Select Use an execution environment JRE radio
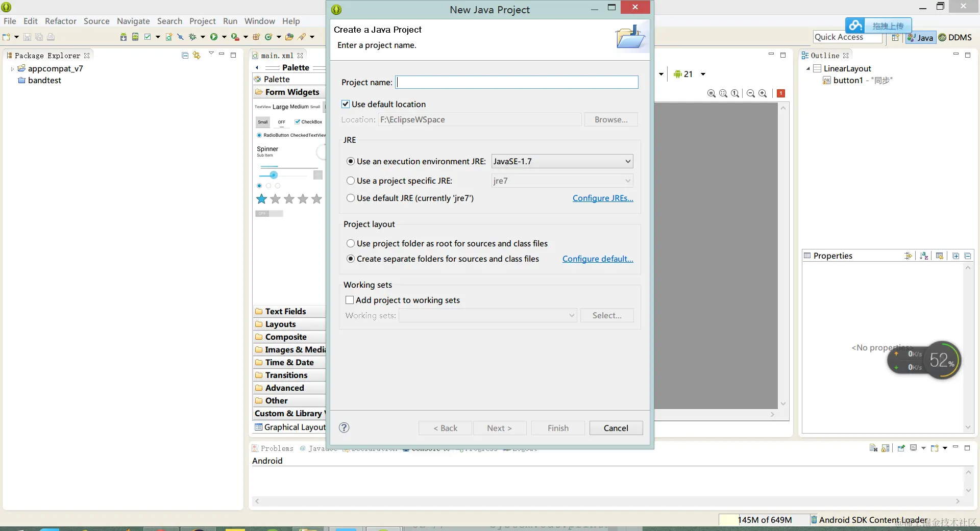This screenshot has height=531, width=980. pos(351,161)
